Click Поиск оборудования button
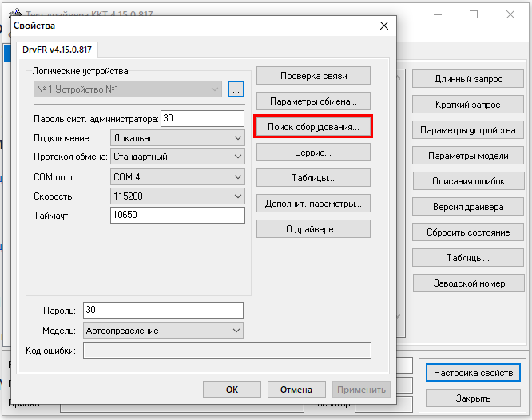The image size is (532, 420). click(x=313, y=127)
